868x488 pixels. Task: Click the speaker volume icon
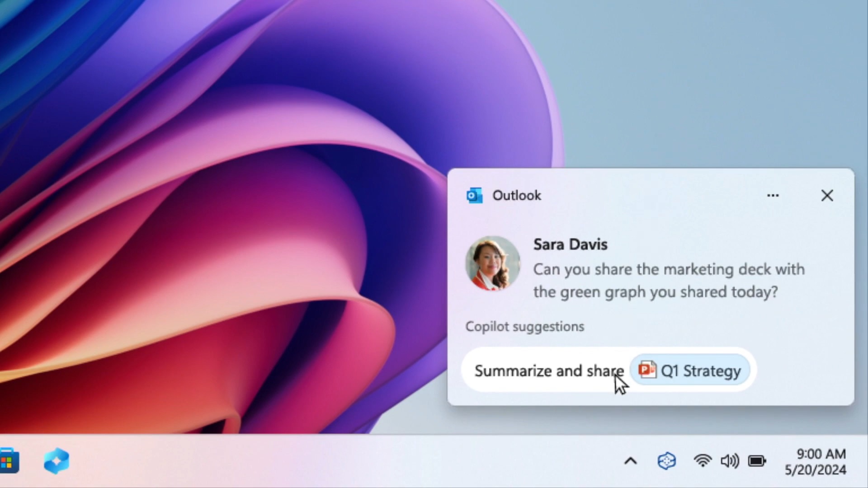tap(730, 461)
